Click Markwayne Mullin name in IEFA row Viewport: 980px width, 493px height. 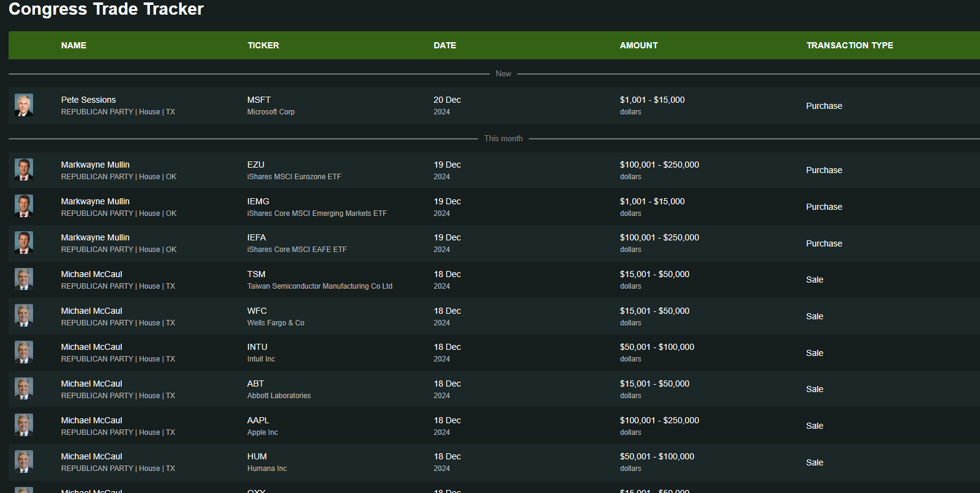click(95, 237)
